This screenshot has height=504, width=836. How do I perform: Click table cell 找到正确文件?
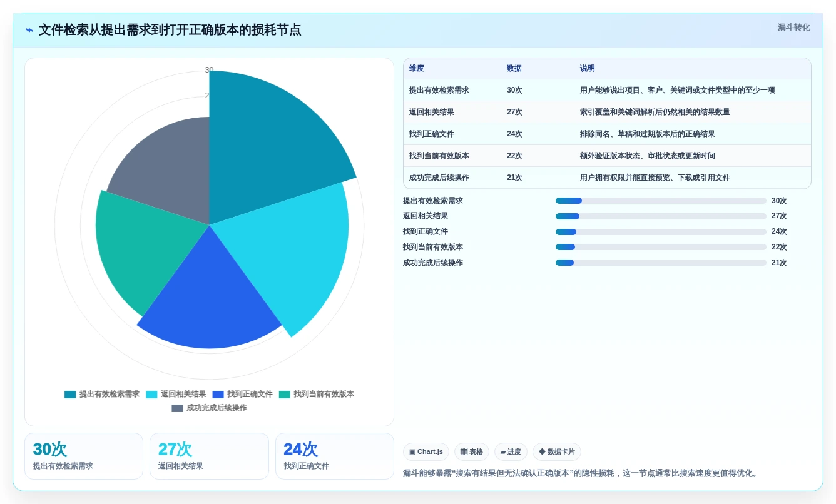pyautogui.click(x=432, y=134)
